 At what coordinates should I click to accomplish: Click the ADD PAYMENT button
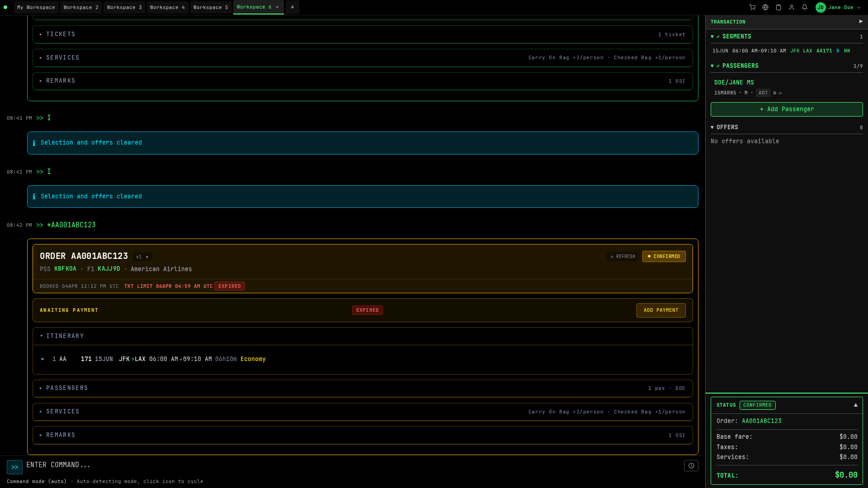661,310
